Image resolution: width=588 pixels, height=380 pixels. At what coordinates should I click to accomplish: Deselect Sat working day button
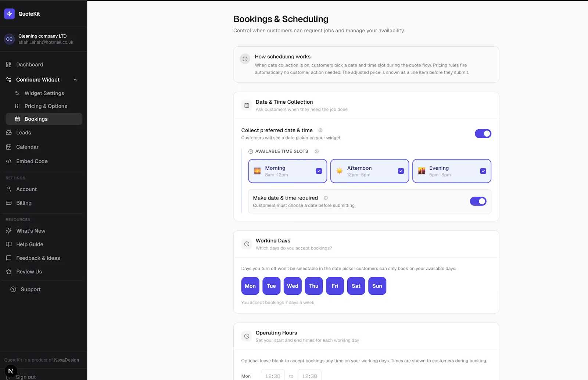(356, 286)
